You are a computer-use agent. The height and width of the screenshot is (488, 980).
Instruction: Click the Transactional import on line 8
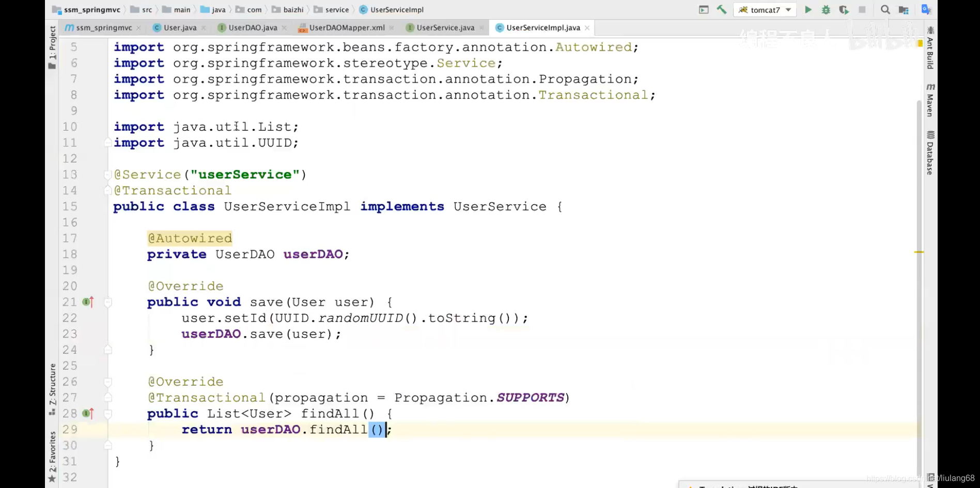[x=593, y=95]
